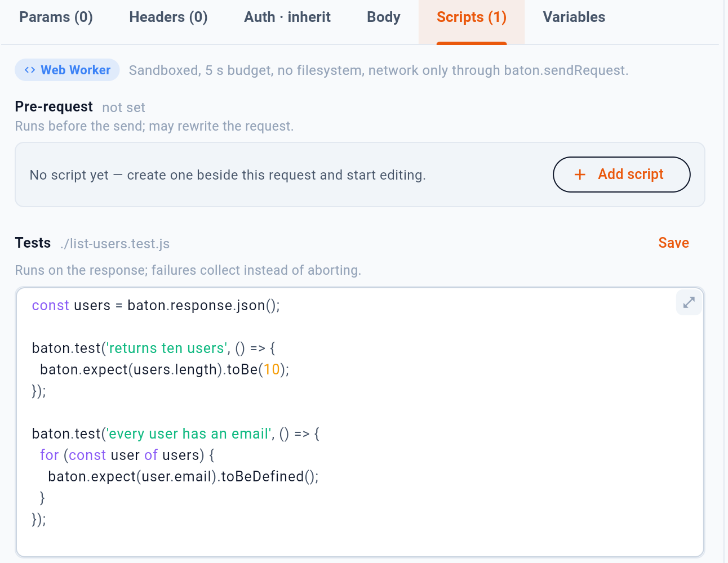This screenshot has height=563, width=728.
Task: Click inside the tests code editor
Action: (360, 422)
